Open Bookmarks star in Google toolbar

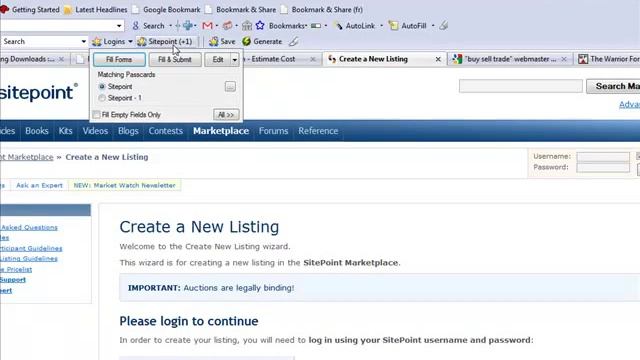pos(260,26)
